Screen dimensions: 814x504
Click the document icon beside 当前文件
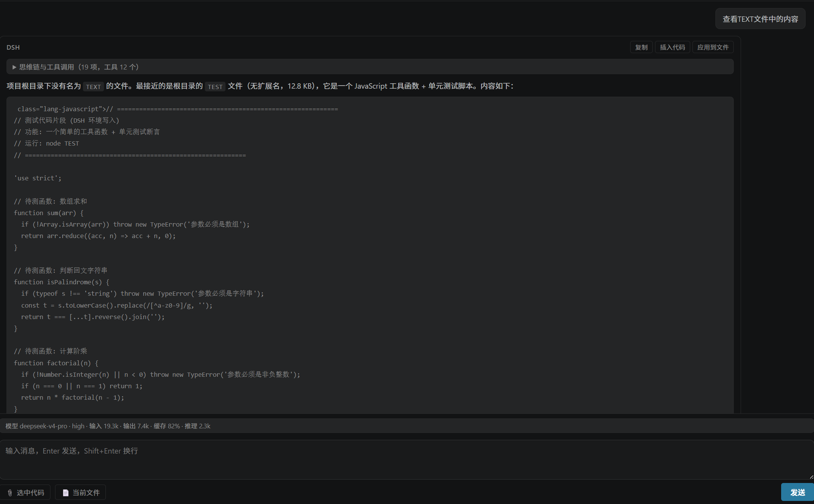tap(66, 493)
